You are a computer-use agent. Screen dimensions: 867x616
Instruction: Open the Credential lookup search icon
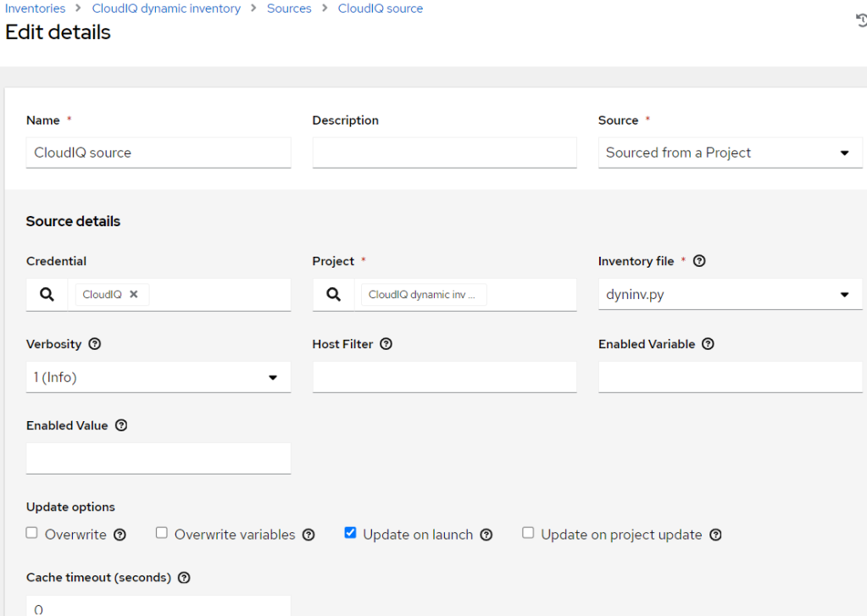47,295
